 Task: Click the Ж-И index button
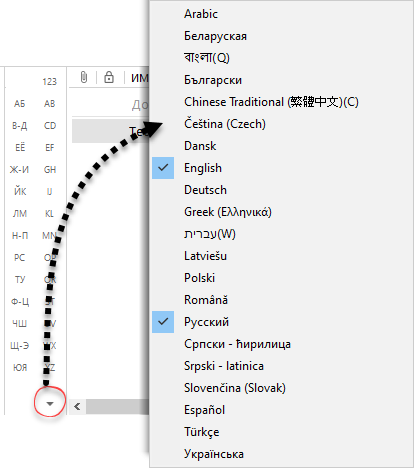[x=19, y=170]
